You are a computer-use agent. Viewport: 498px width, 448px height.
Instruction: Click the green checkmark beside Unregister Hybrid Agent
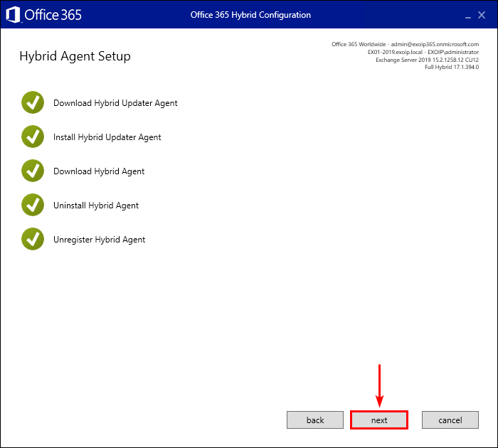(x=33, y=239)
